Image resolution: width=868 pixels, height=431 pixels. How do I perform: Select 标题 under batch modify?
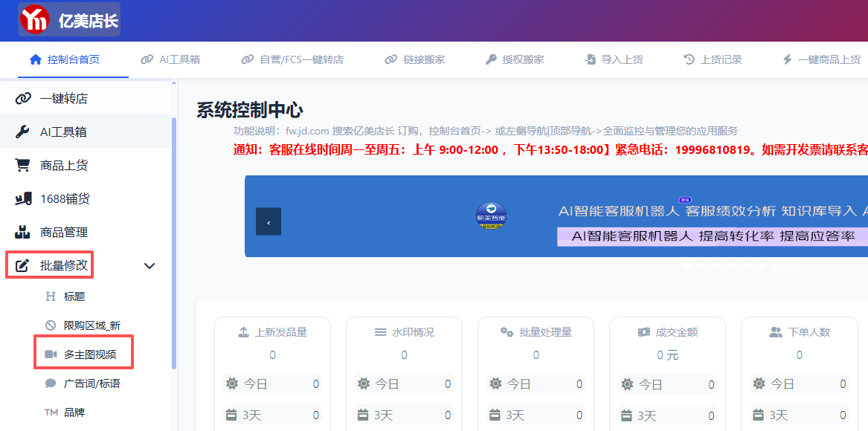coord(74,296)
